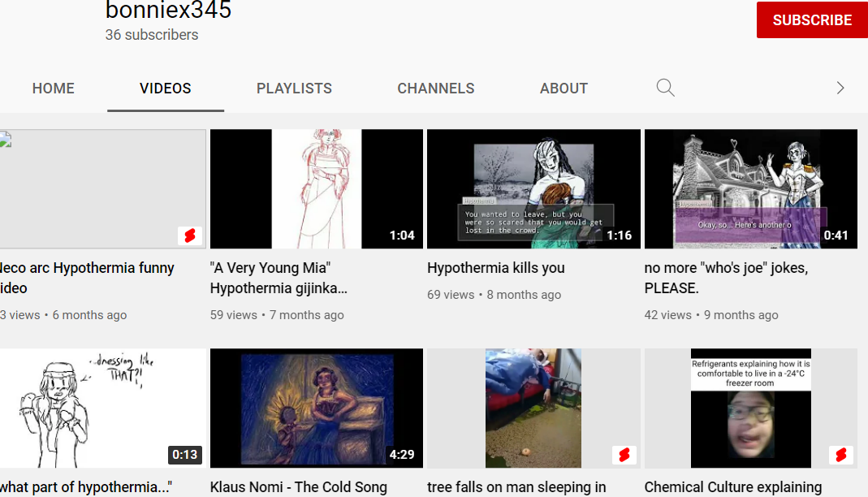This screenshot has width=868, height=497.
Task: Go to the ABOUT tab
Action: [x=564, y=88]
